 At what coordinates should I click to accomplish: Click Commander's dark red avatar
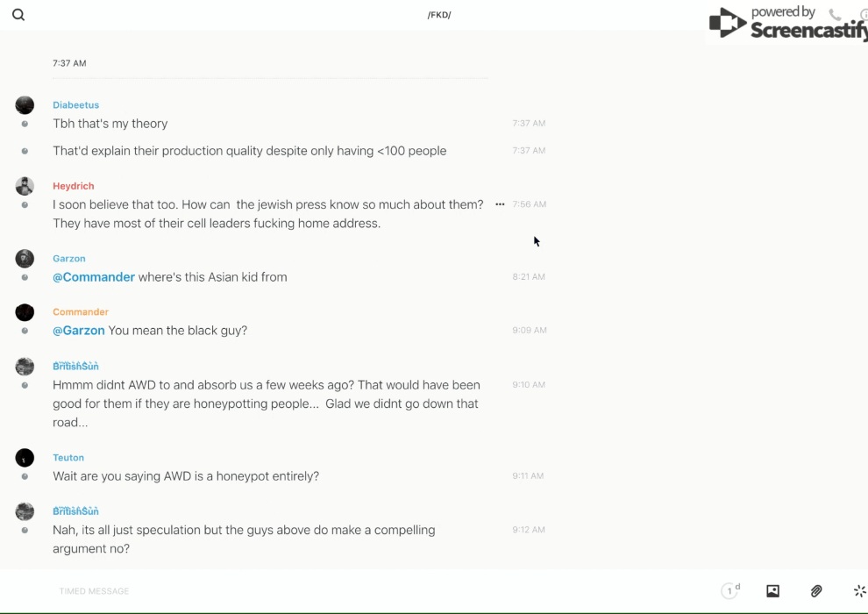(25, 312)
